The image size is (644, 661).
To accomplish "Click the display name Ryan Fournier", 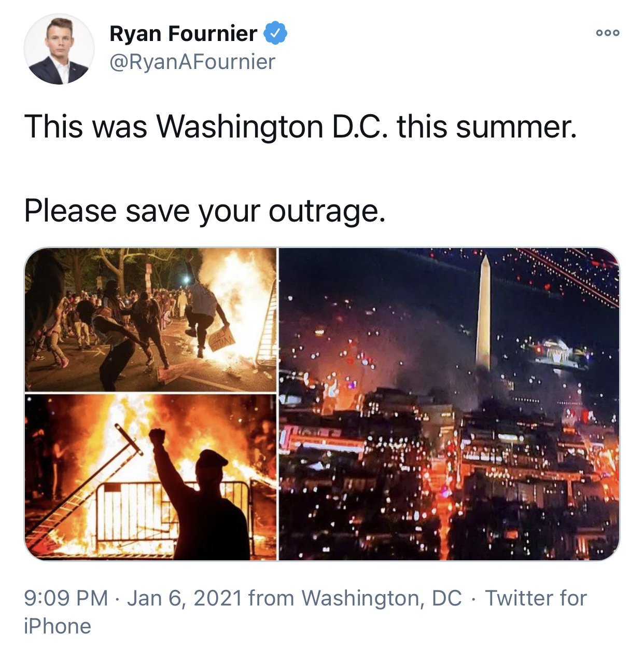I will (183, 34).
